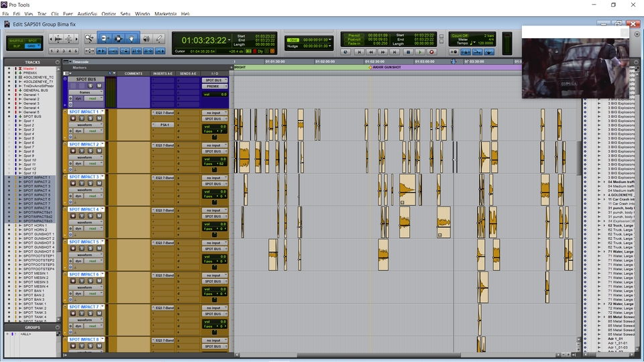Image resolution: width=644 pixels, height=362 pixels.
Task: Select zoom preset 3
Action: pyautogui.click(x=64, y=52)
